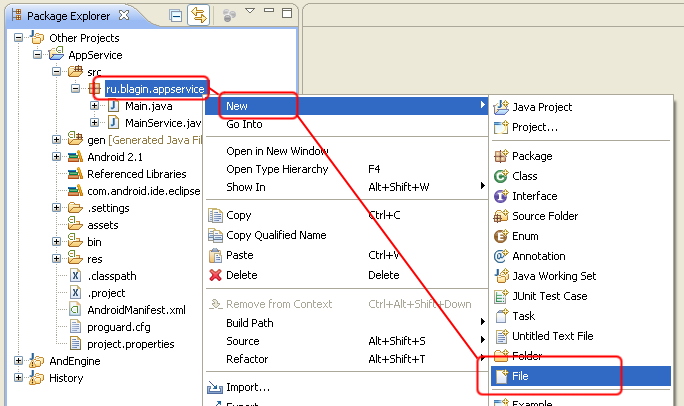The width and height of the screenshot is (684, 406).
Task: Click Copy Qualified Name
Action: pyautogui.click(x=346, y=235)
